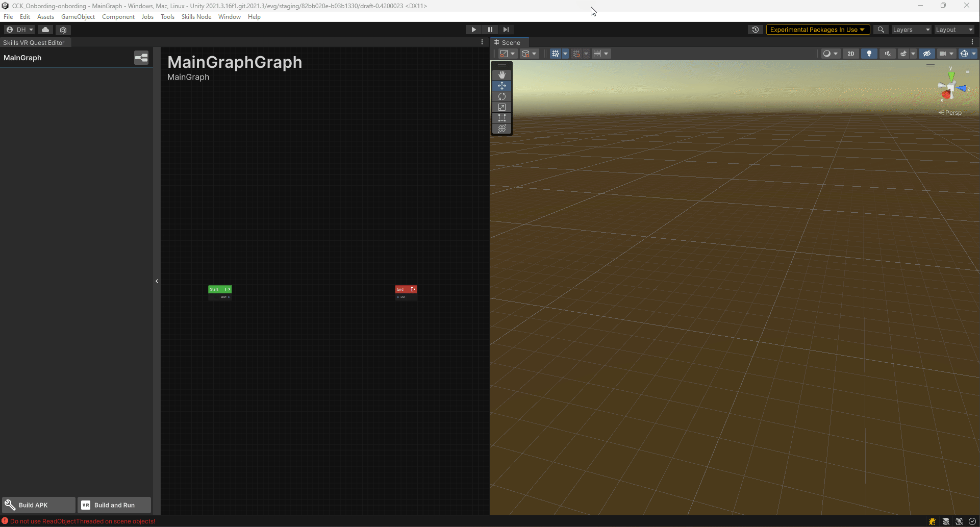Open the version control shield icon
Image resolution: width=980 pixels, height=527 pixels.
[x=63, y=30]
